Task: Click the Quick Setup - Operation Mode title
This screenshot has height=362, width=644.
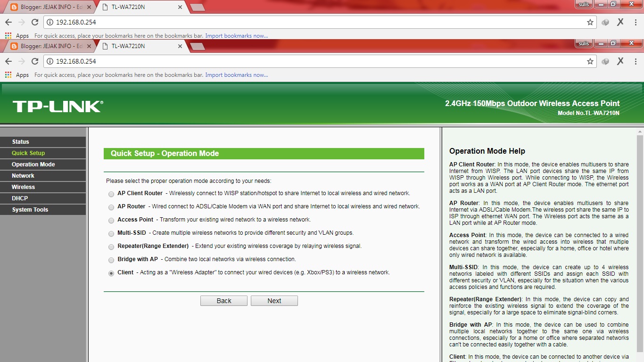Action: [165, 154]
